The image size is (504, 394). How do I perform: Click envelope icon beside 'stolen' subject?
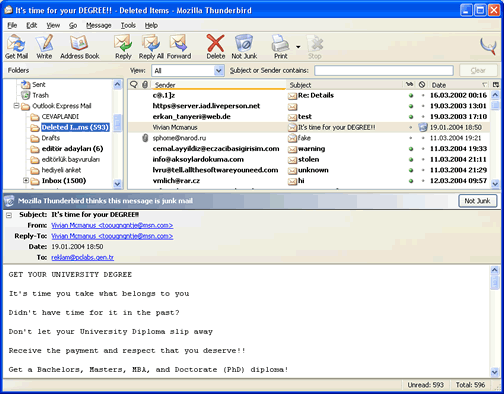click(292, 160)
